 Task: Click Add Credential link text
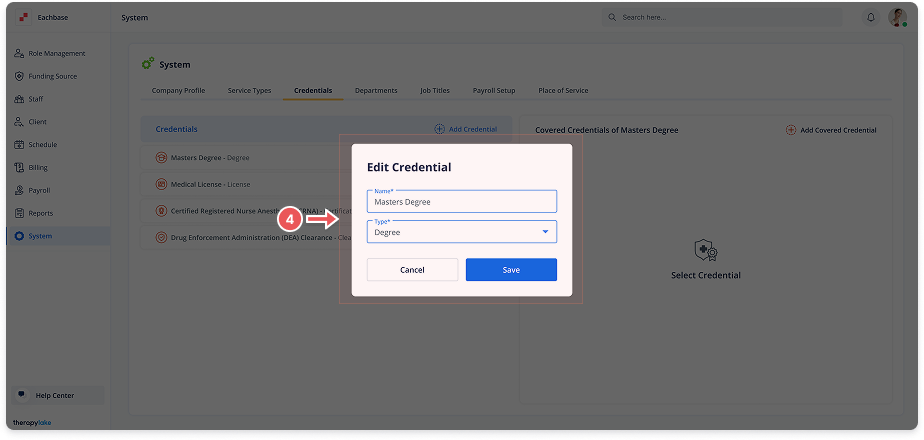point(473,129)
